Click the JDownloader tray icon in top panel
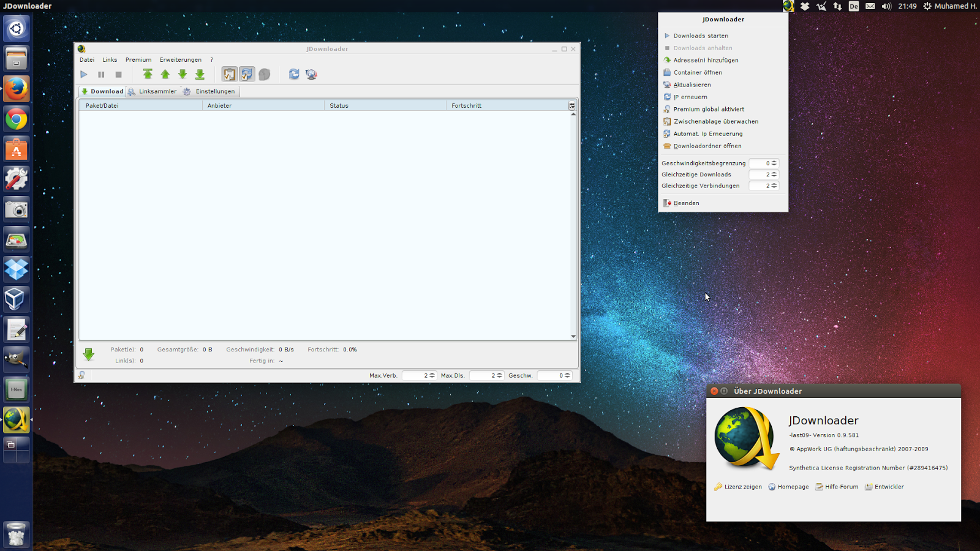980x551 pixels. click(788, 6)
